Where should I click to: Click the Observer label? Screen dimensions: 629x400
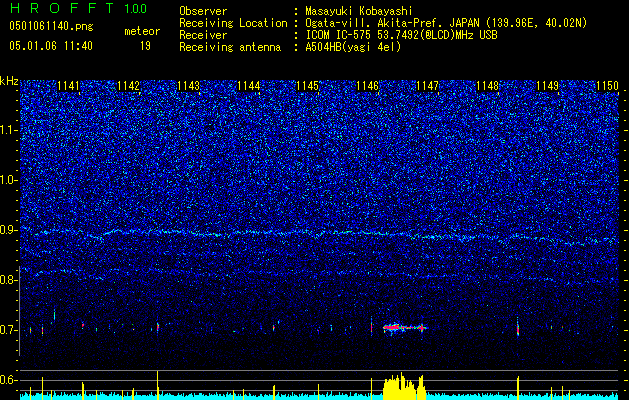click(203, 11)
